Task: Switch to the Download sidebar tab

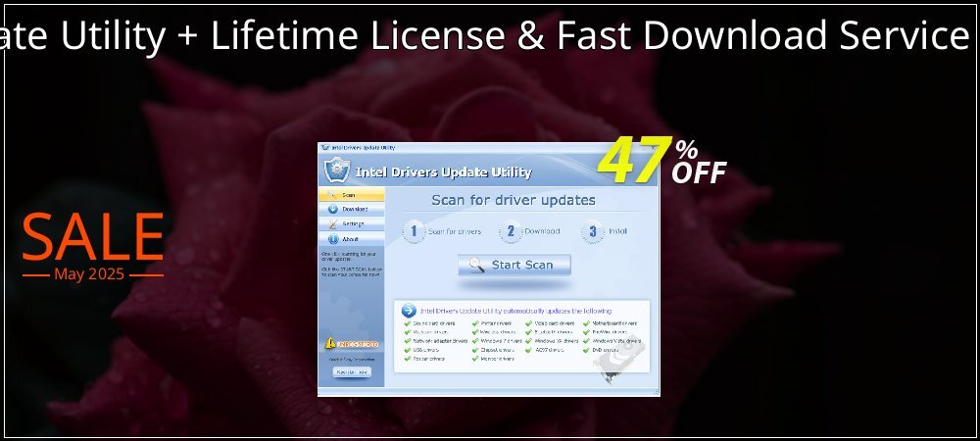Action: tap(351, 210)
